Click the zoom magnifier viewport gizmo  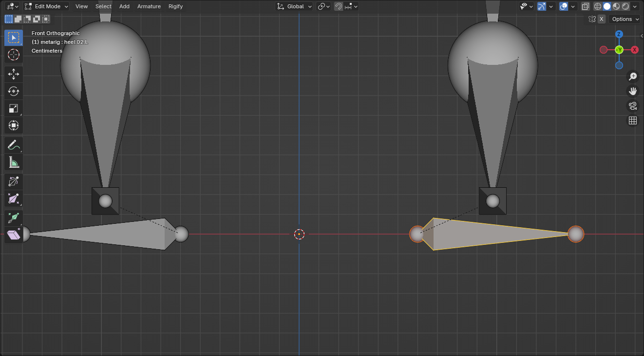tap(633, 76)
